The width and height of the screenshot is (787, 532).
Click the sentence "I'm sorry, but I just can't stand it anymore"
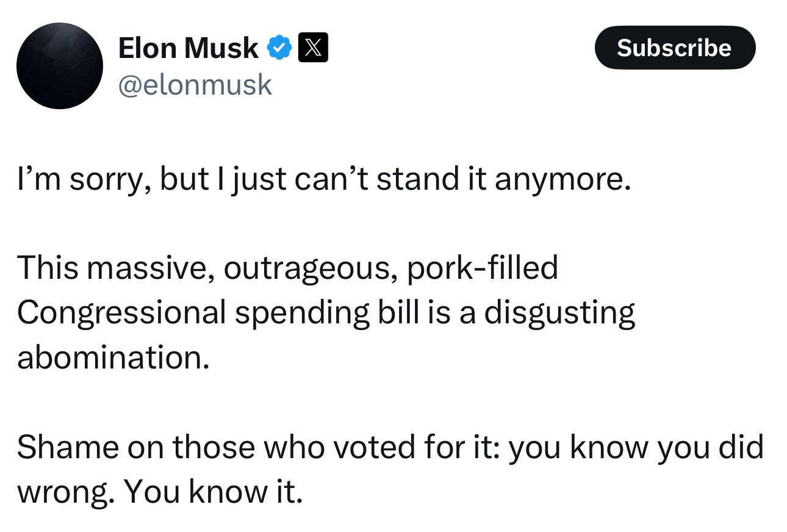coord(323,181)
